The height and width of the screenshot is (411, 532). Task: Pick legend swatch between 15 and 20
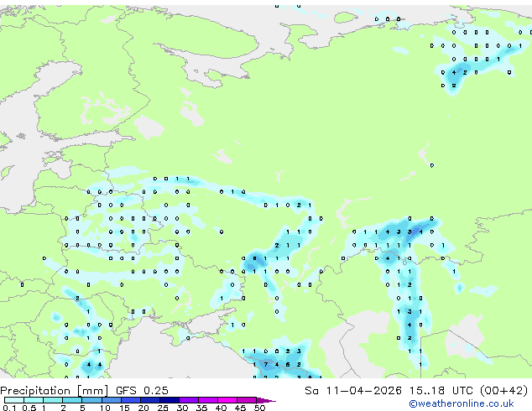pyautogui.click(x=131, y=400)
